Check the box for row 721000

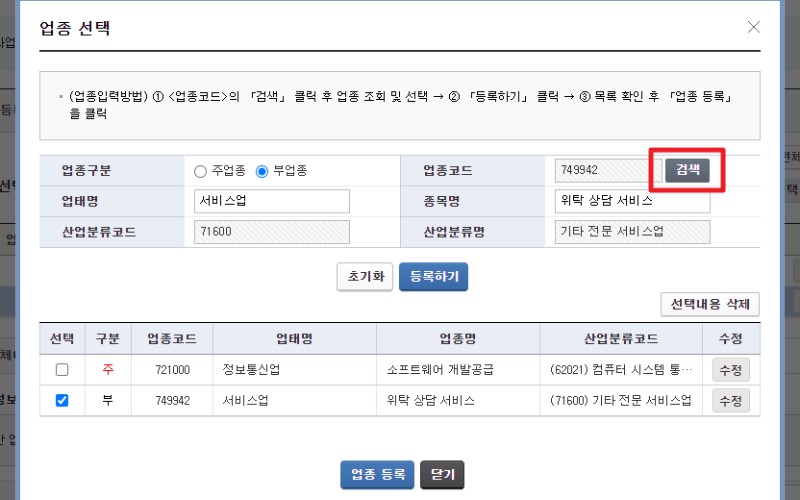pyautogui.click(x=62, y=369)
